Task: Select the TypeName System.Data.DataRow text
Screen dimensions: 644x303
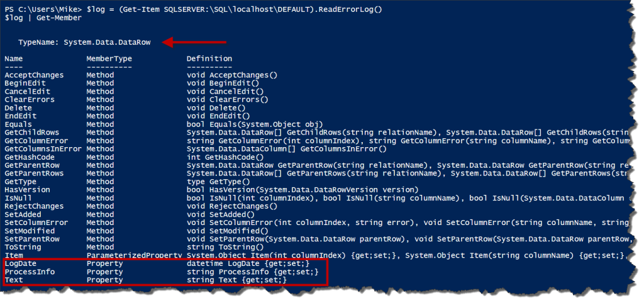Action: tap(85, 42)
